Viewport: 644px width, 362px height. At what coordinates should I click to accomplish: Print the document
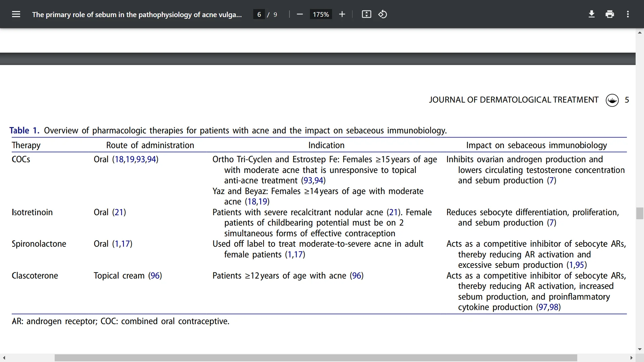click(609, 14)
